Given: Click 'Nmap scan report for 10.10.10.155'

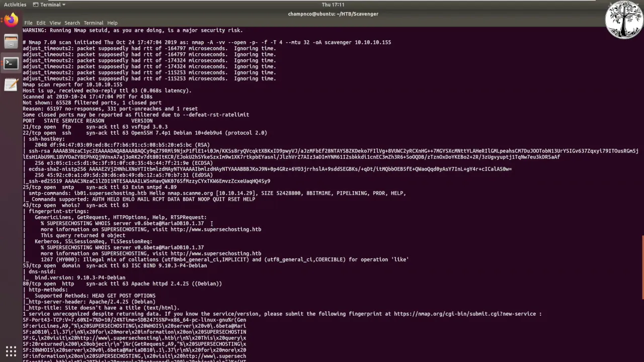Looking at the screenshot, I should click(x=72, y=84).
